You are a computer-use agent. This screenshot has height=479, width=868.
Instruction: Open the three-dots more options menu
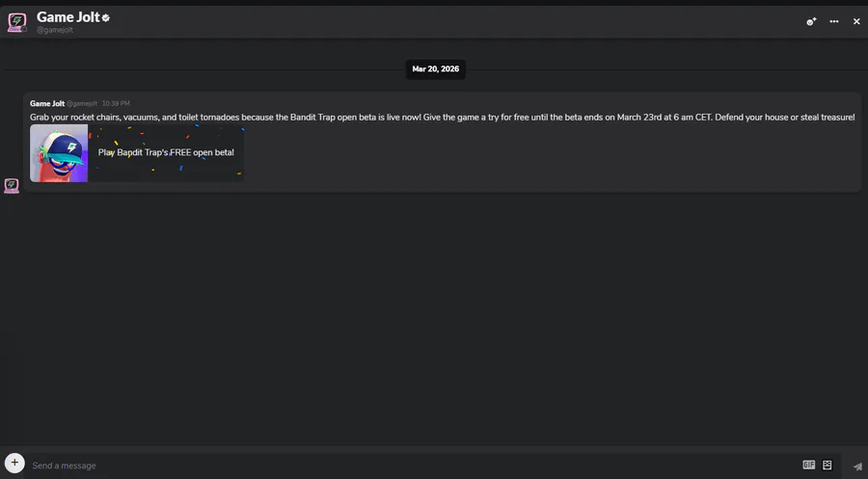[x=834, y=21]
